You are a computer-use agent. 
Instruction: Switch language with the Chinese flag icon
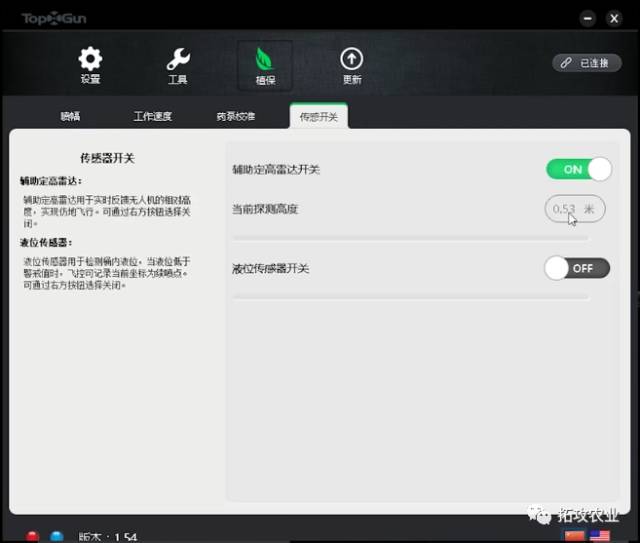click(575, 536)
